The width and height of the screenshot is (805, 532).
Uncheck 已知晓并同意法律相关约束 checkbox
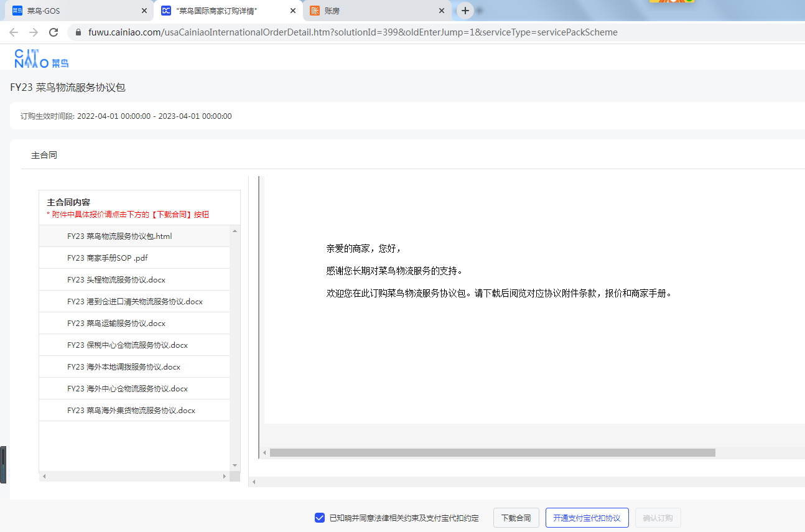coord(320,518)
